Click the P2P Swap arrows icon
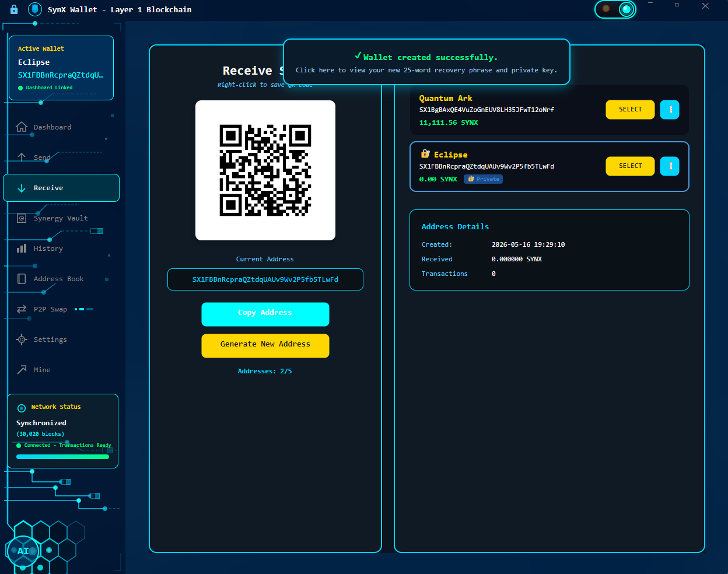 click(22, 309)
